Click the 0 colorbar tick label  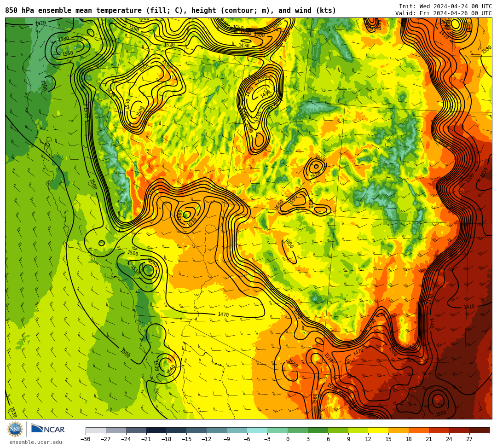coord(288,439)
